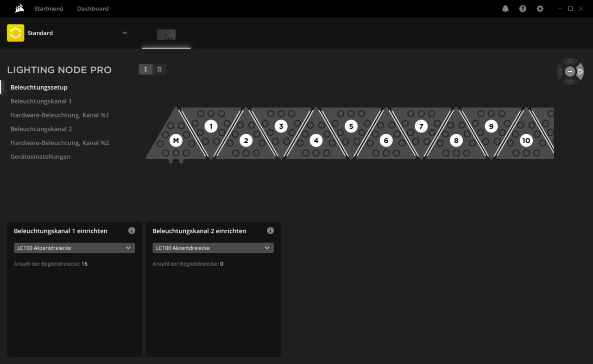This screenshot has height=364, width=593.
Task: Click the help question mark icon
Action: coord(523,9)
